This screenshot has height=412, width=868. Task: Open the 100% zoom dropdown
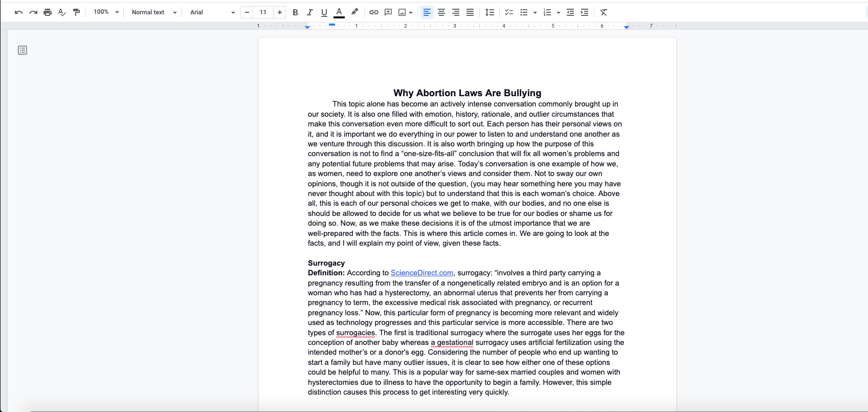click(x=106, y=12)
